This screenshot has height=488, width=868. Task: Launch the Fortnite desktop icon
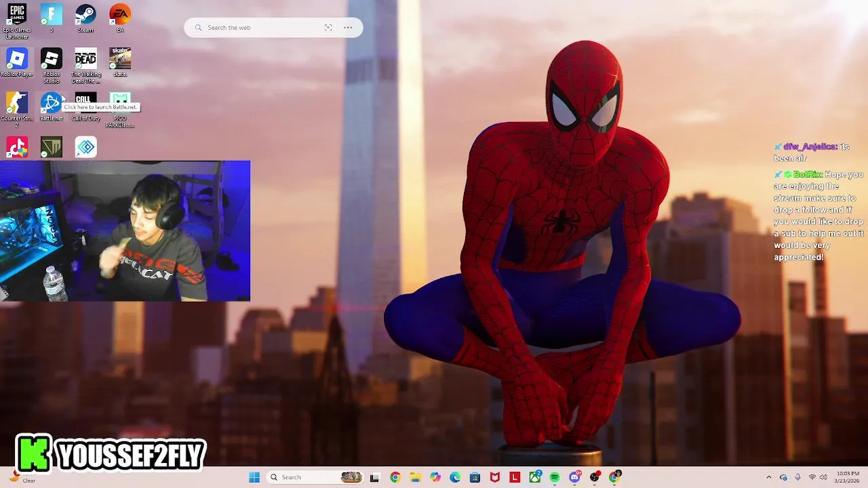(x=51, y=18)
